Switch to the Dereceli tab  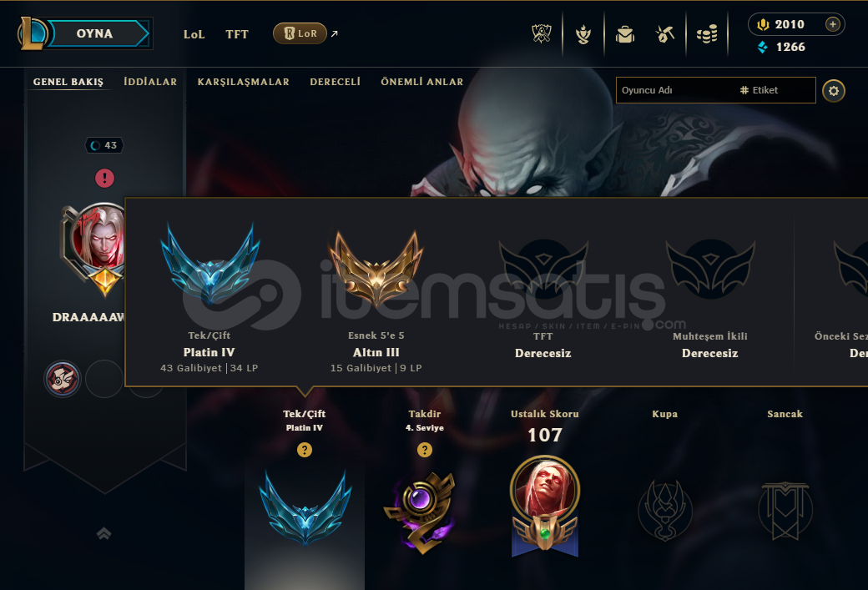click(335, 82)
